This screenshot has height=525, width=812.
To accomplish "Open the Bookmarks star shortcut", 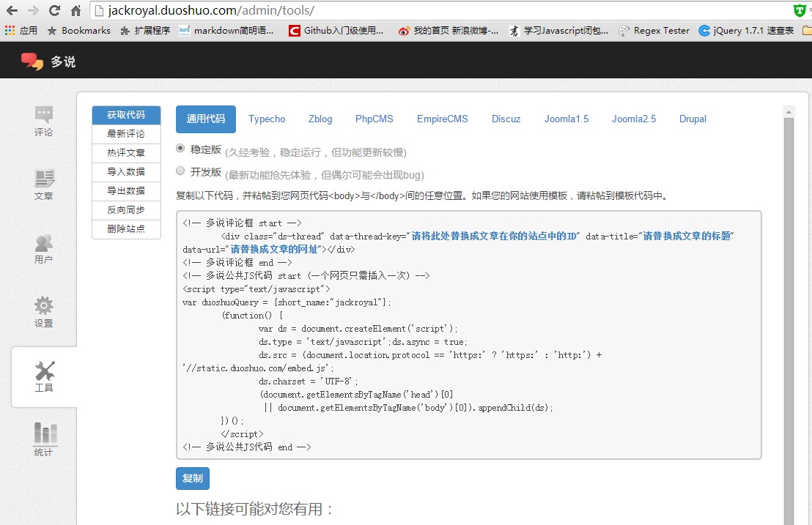I will [x=78, y=31].
